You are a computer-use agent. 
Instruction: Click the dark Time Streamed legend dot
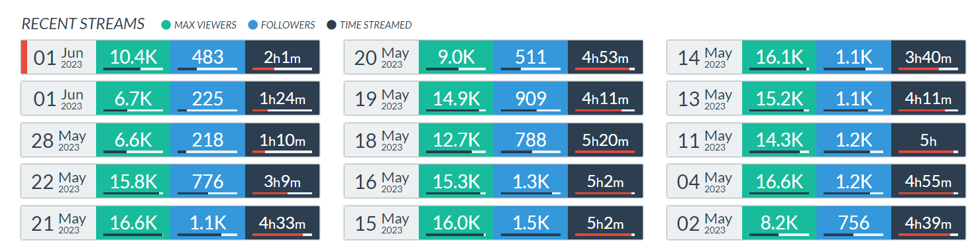331,25
